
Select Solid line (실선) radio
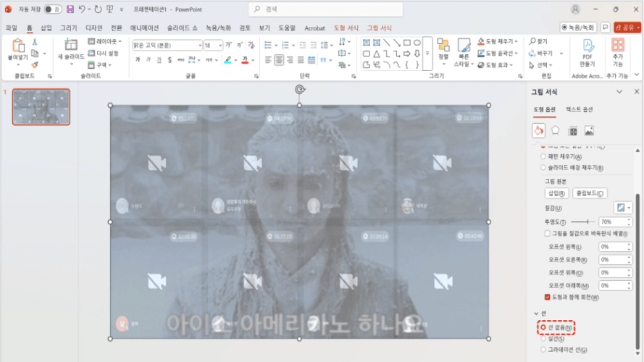pyautogui.click(x=543, y=339)
